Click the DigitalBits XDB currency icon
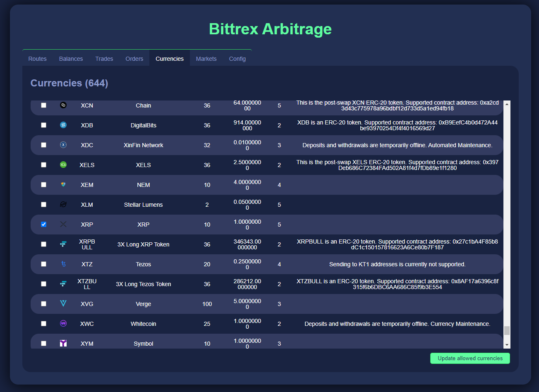 tap(63, 125)
